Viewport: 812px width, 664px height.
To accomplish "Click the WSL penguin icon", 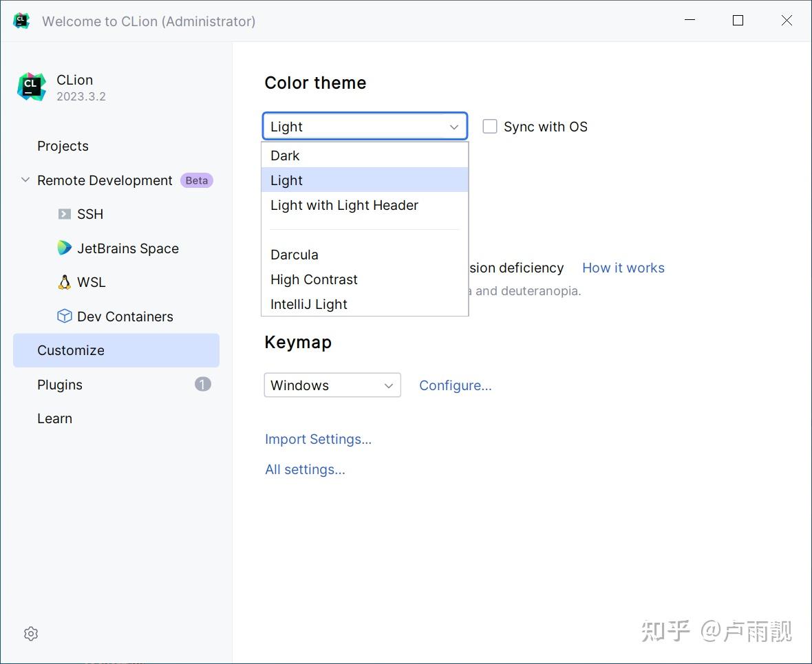I will click(65, 282).
